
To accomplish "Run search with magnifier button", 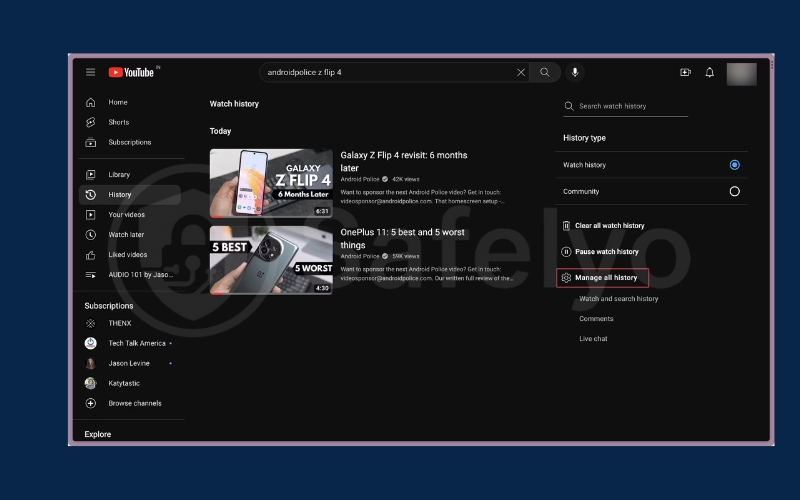I will (x=545, y=72).
